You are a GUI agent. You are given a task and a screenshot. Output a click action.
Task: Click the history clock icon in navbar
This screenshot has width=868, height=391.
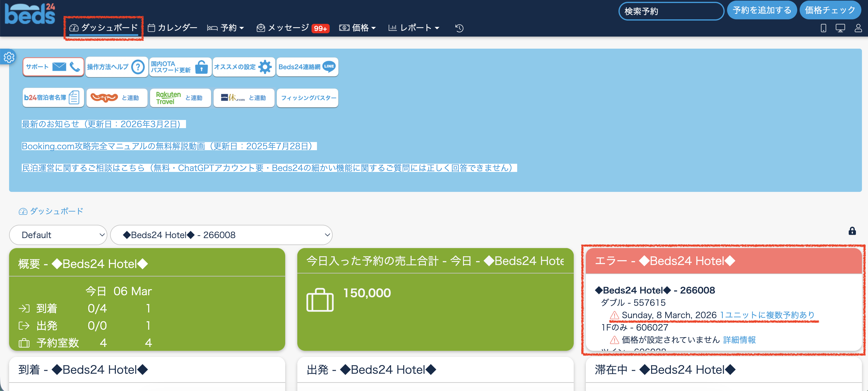(x=459, y=28)
